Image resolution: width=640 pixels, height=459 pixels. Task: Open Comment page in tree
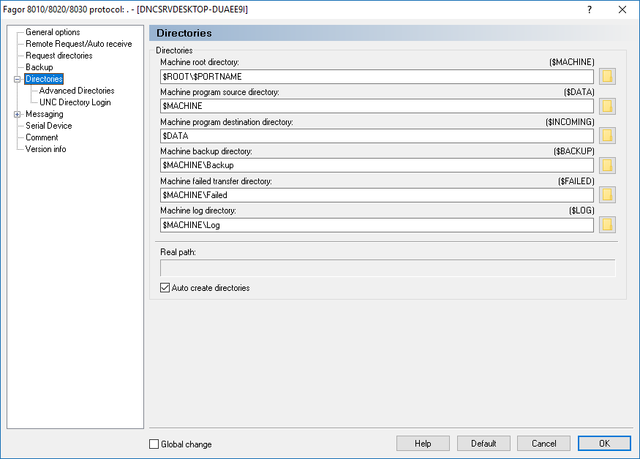(42, 137)
